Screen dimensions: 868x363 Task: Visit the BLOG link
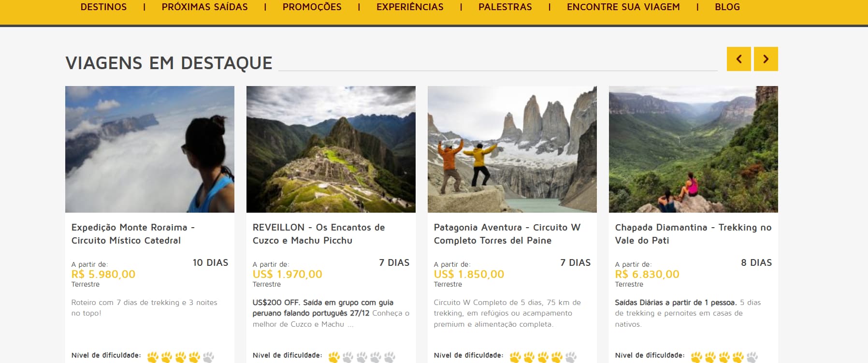(x=727, y=7)
